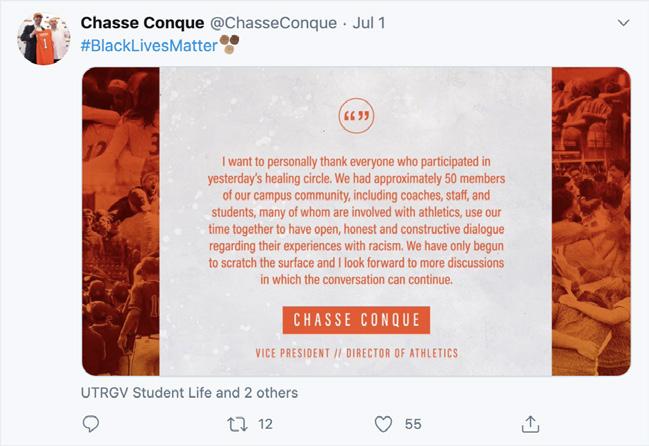Click the quotation mark circle emblem

point(356,115)
